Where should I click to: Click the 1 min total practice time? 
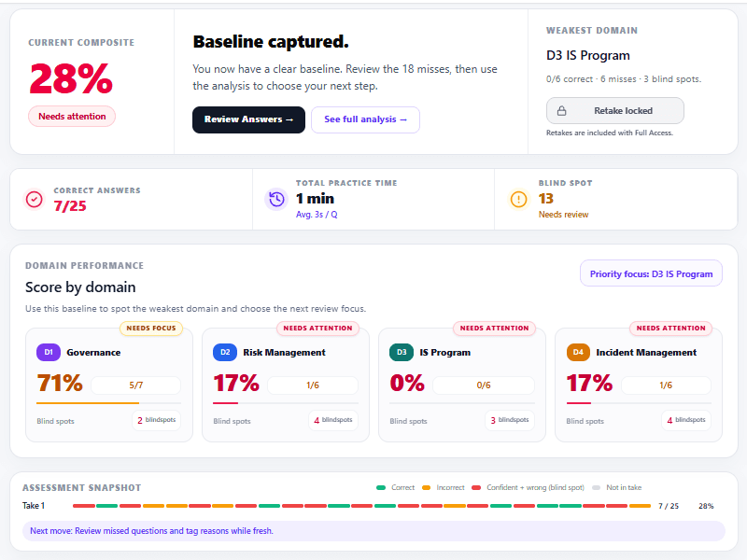(x=315, y=199)
